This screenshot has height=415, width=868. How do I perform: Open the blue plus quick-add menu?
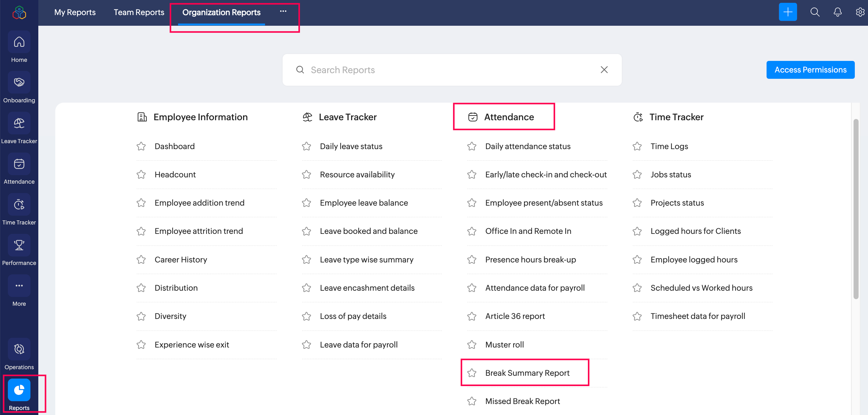pos(788,12)
